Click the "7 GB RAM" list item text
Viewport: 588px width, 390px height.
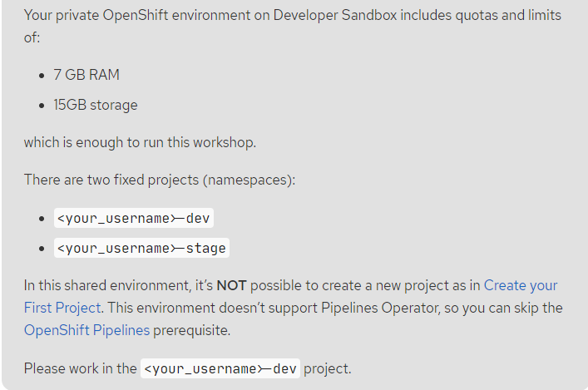(x=86, y=75)
